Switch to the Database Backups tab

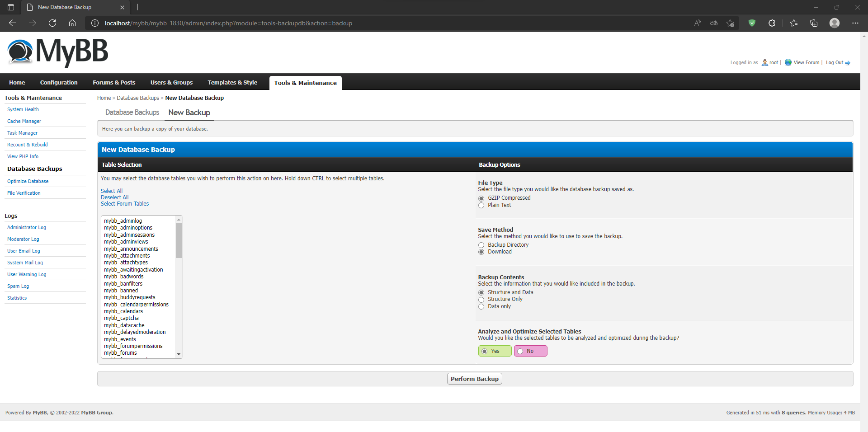click(x=132, y=112)
